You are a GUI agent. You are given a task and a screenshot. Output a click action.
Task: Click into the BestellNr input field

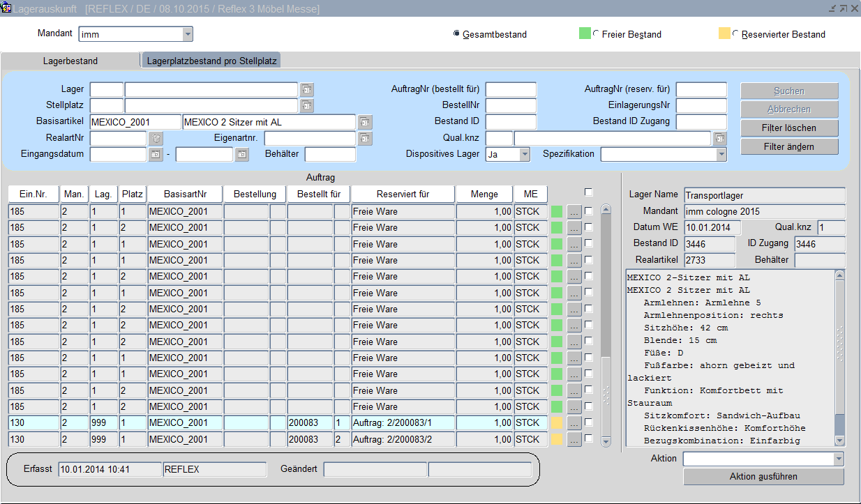(511, 106)
